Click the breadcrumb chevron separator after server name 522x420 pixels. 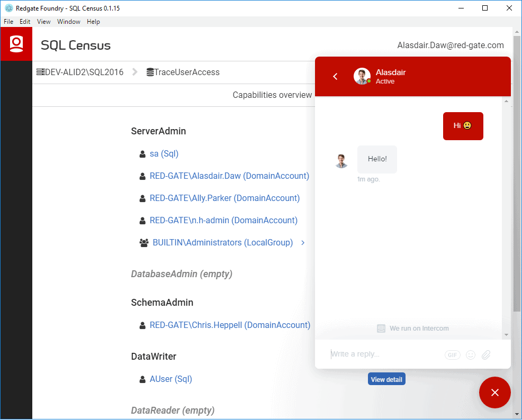pyautogui.click(x=135, y=72)
